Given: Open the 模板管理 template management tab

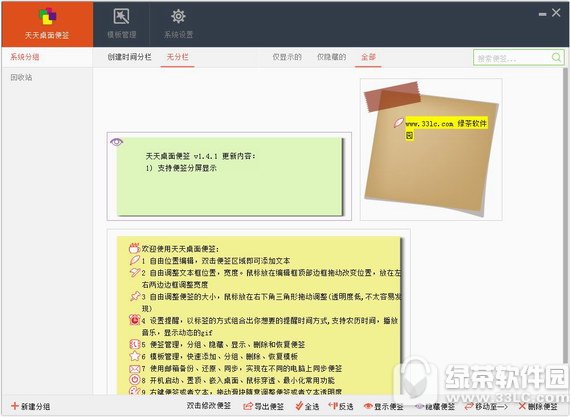Looking at the screenshot, I should [121, 24].
